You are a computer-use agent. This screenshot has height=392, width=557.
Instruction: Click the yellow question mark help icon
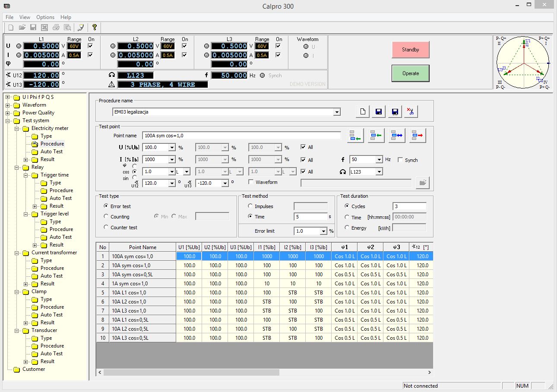coord(95,28)
